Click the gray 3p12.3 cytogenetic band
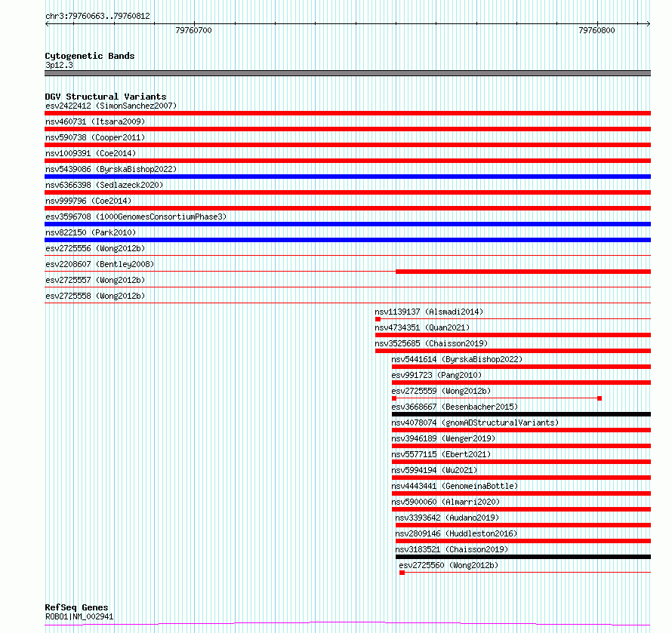 click(347, 73)
